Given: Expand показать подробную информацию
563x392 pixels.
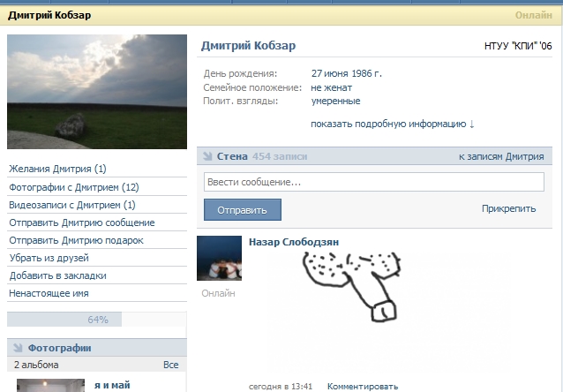Looking at the screenshot, I should point(393,124).
